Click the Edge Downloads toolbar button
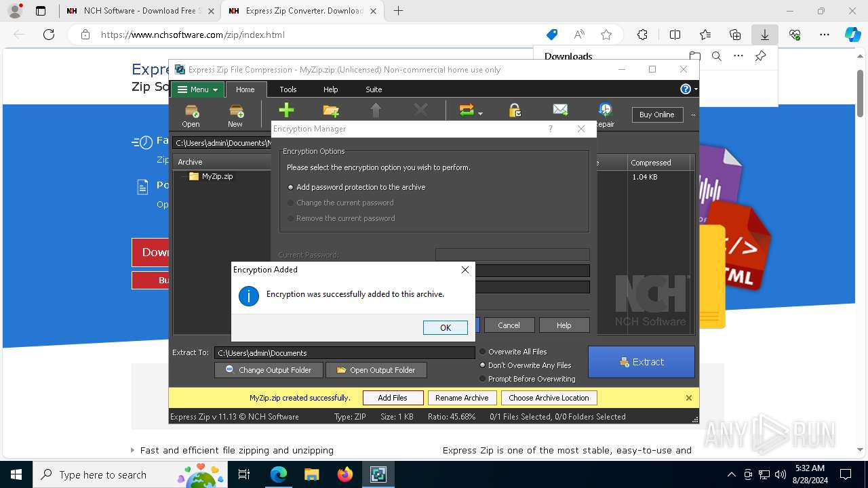 tap(765, 35)
